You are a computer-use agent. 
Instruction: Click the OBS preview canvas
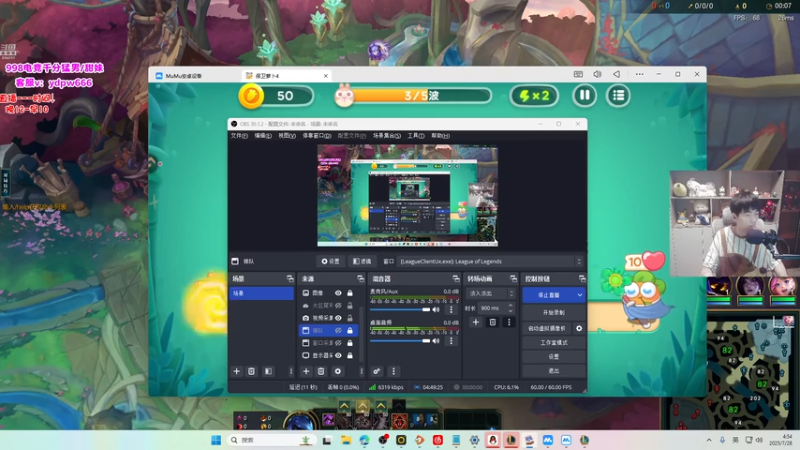[407, 195]
